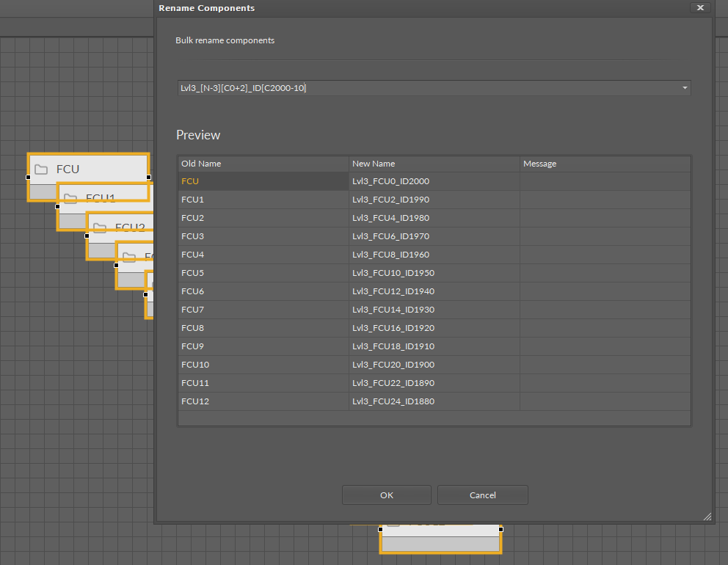Select the Old Name column header
Screen dimensions: 728x565
pos(263,164)
